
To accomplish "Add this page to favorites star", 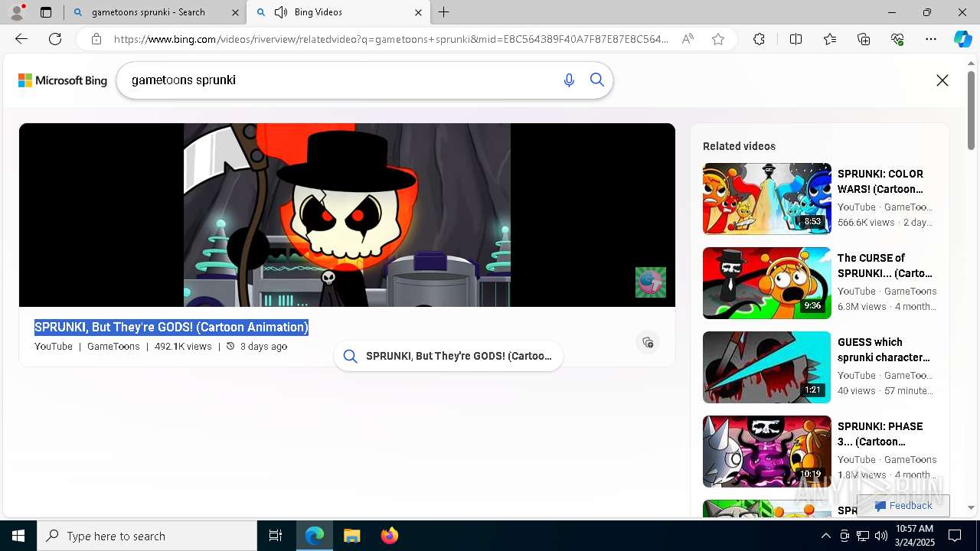I will [x=718, y=39].
